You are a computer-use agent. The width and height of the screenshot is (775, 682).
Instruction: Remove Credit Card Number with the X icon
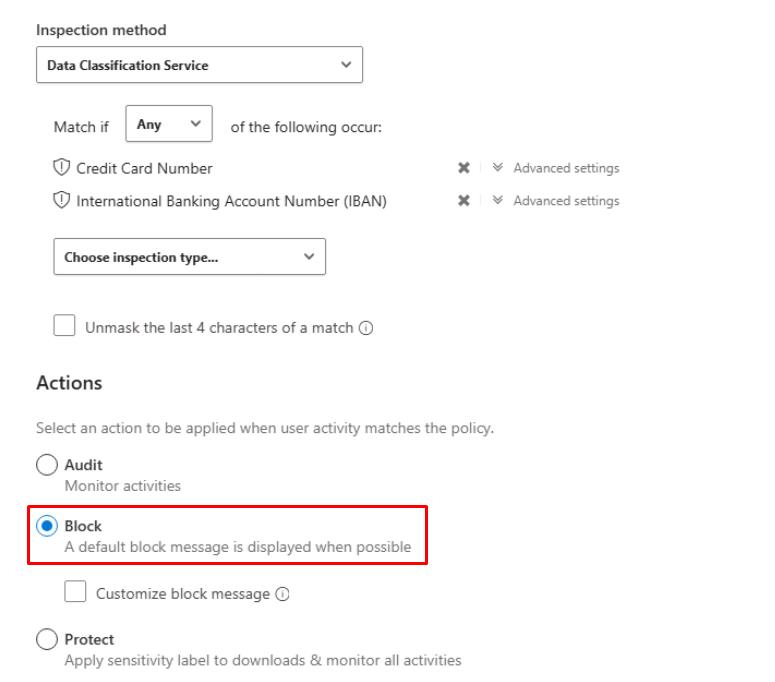click(464, 168)
